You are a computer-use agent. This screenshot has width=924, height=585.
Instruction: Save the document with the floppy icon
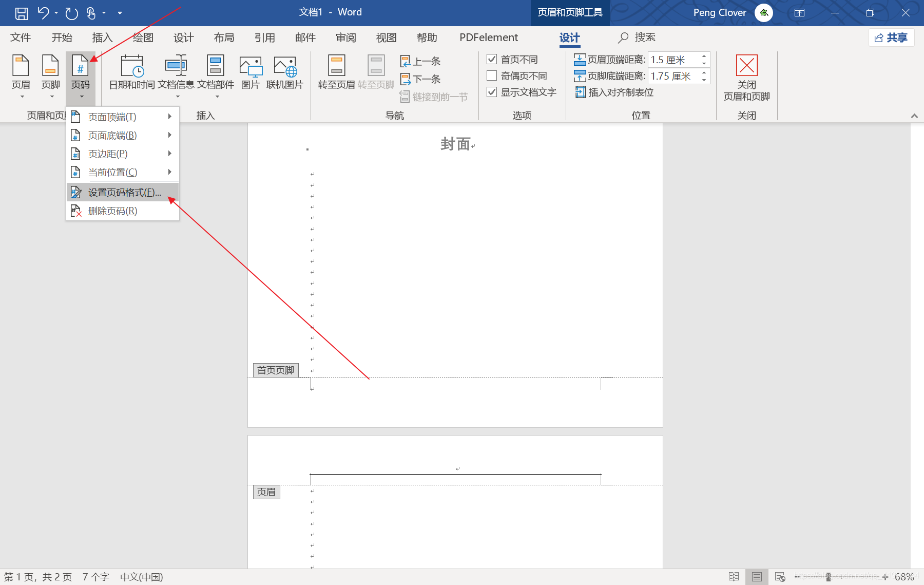pos(22,13)
